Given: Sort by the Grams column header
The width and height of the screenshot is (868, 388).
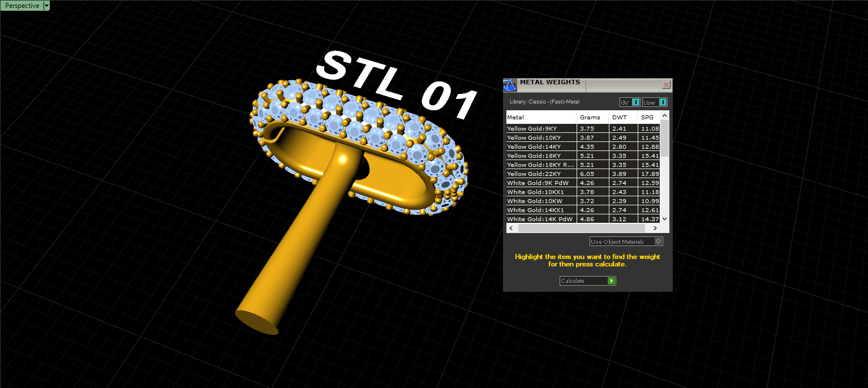Looking at the screenshot, I should tap(593, 118).
